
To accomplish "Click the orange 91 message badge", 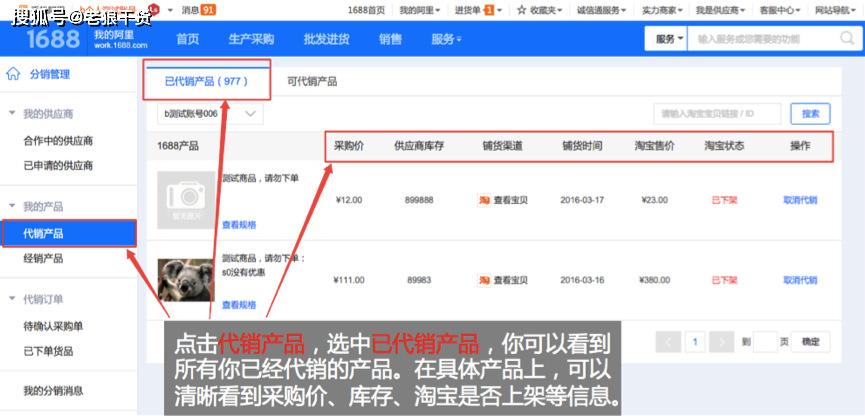I will tap(208, 10).
